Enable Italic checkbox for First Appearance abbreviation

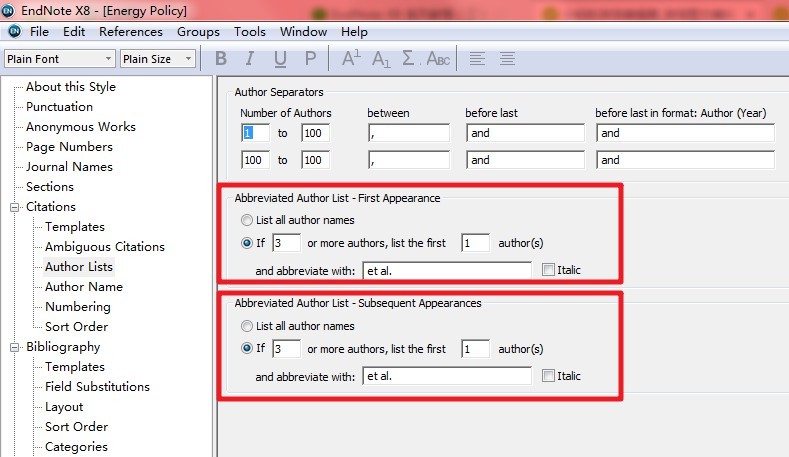(548, 270)
